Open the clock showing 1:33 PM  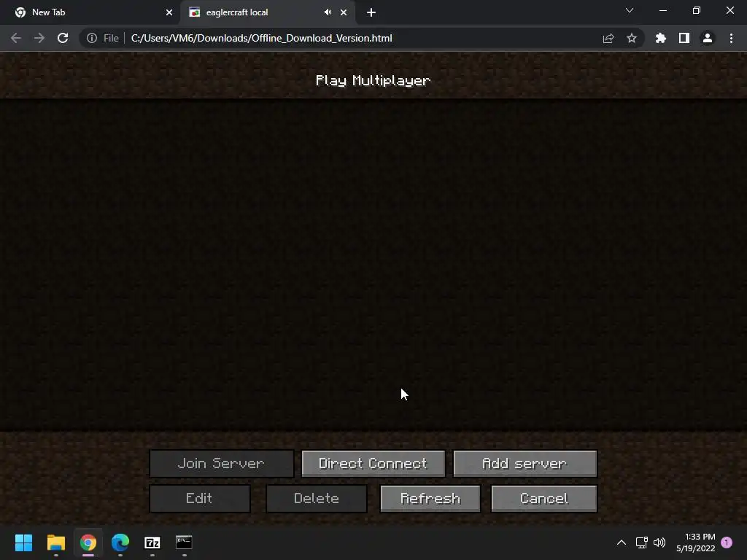pos(696,542)
